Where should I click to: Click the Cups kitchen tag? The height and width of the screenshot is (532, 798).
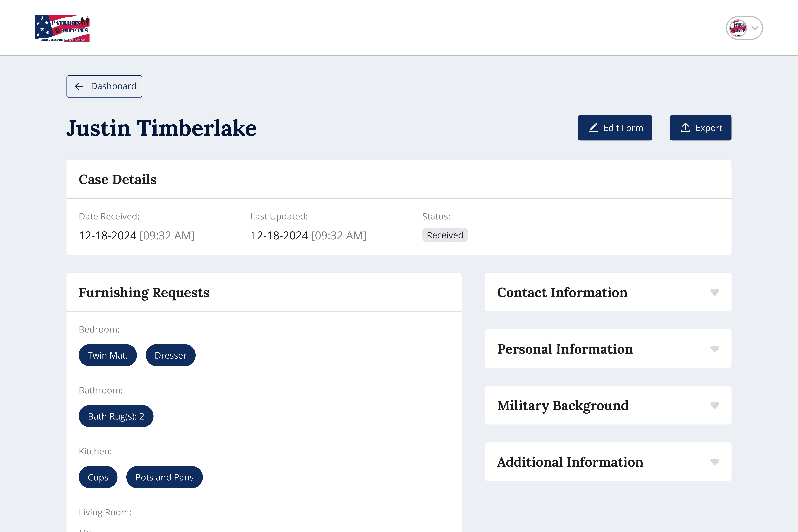98,477
